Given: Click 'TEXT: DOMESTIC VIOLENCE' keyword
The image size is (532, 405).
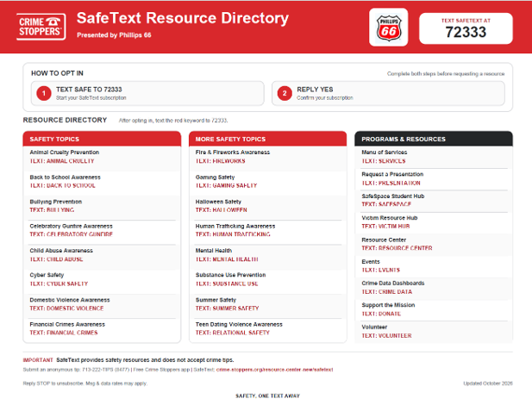Looking at the screenshot, I should click(66, 308).
